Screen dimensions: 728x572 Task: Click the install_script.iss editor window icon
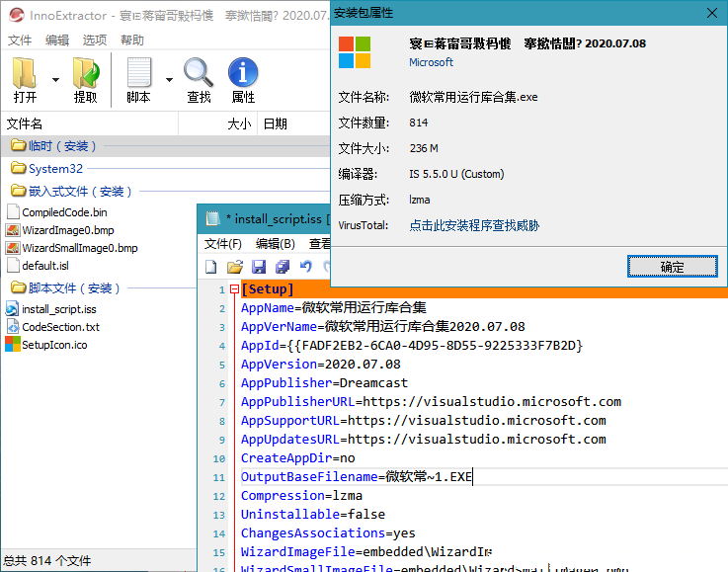[212, 218]
